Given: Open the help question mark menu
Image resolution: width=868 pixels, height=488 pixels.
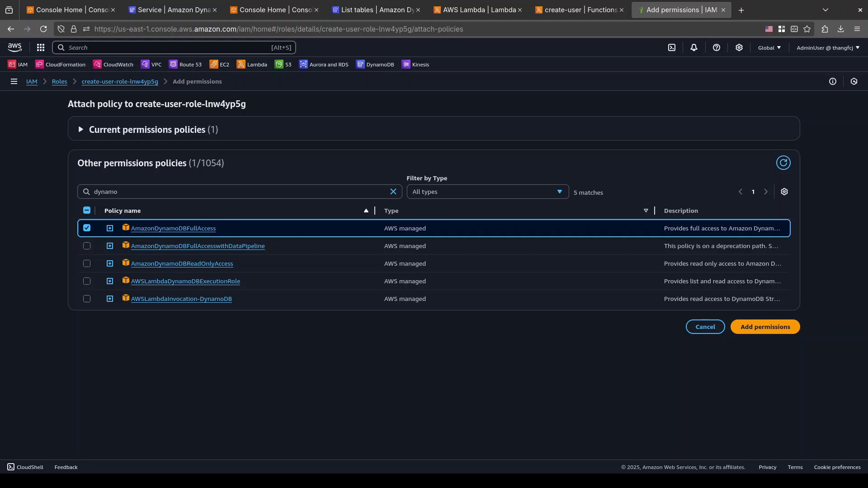Looking at the screenshot, I should coord(717,47).
